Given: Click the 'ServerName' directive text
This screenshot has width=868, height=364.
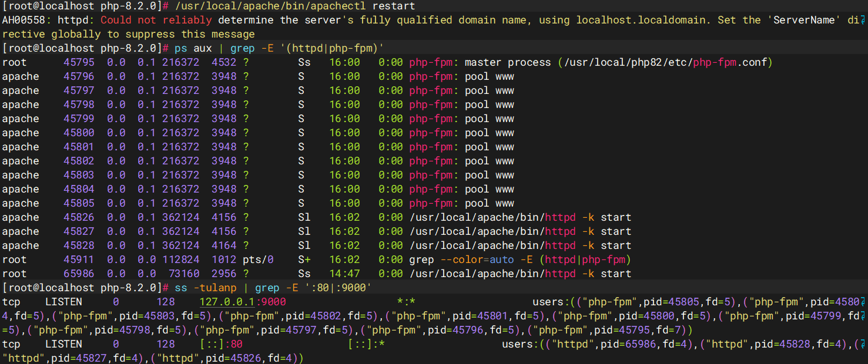Looking at the screenshot, I should click(804, 20).
